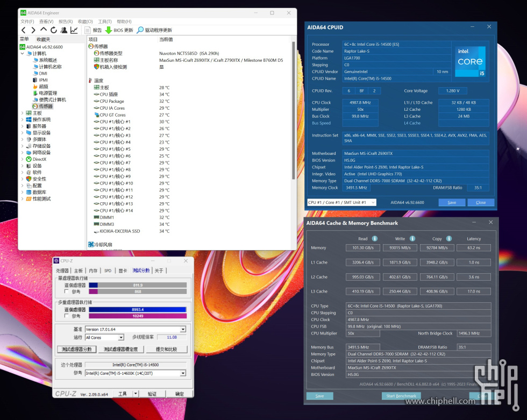527x420 pixels.
Task: Toggle 參考 checkbox under single thread
Action: (67, 291)
